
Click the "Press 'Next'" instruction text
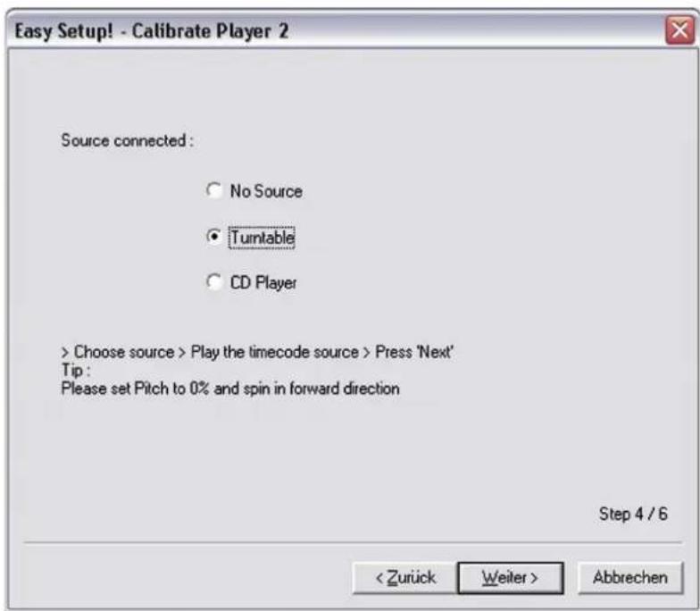(x=414, y=352)
